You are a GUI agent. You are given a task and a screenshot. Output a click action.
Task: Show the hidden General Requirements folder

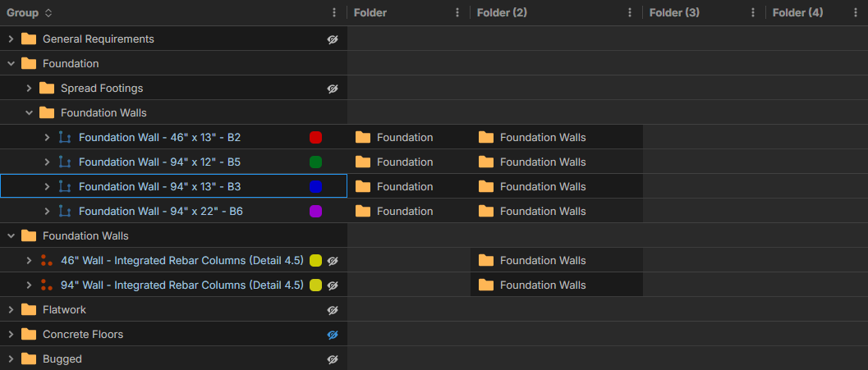pos(333,39)
